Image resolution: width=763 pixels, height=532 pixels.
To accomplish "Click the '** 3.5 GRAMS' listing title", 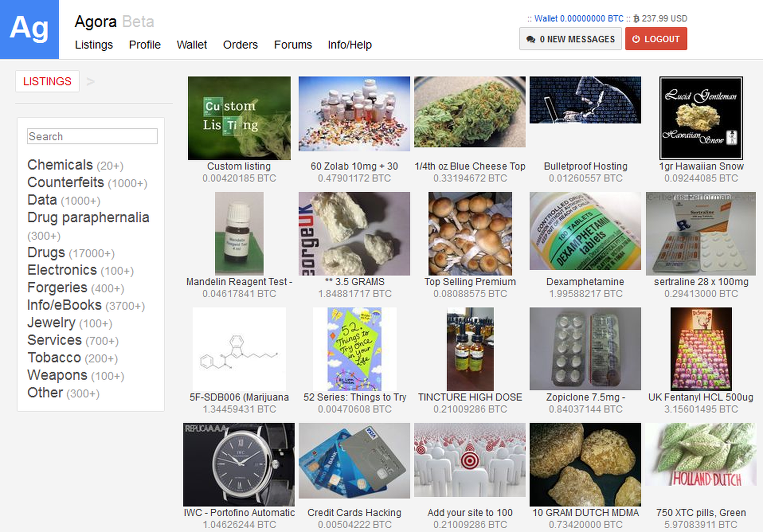I will coord(355,282).
